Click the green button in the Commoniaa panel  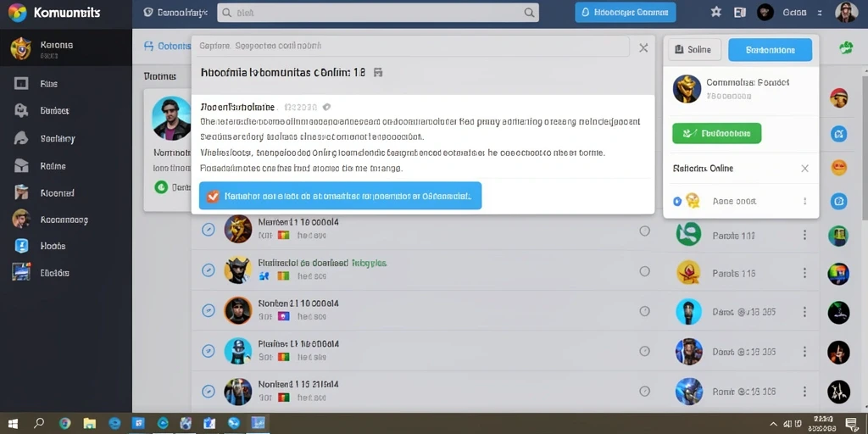(717, 133)
